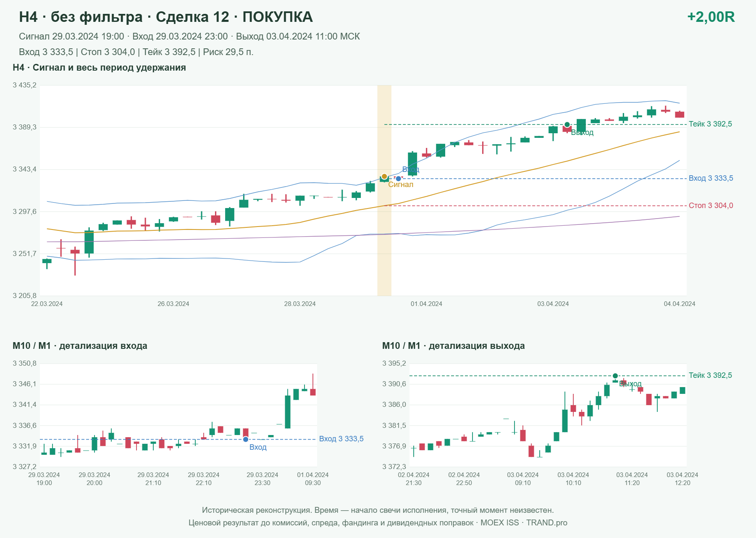The width and height of the screenshot is (756, 538).
Task: Click the heading 'M10 / M1 · детализация выхода'
Action: click(454, 346)
